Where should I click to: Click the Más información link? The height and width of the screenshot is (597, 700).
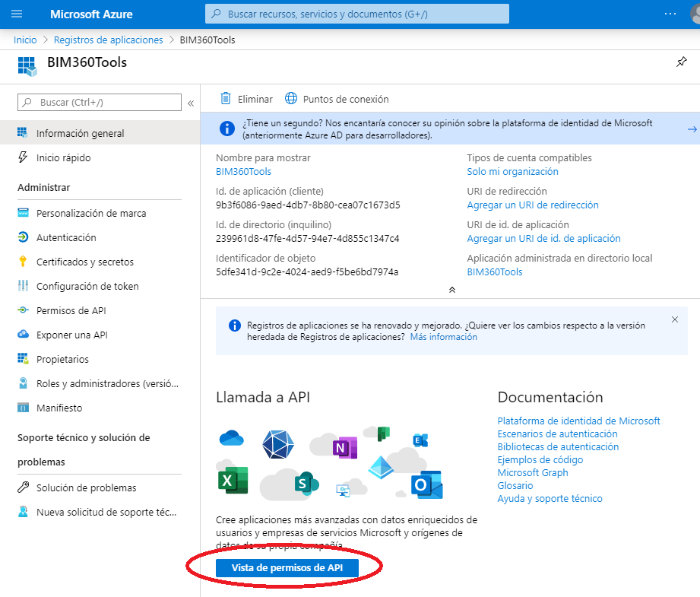[x=444, y=337]
